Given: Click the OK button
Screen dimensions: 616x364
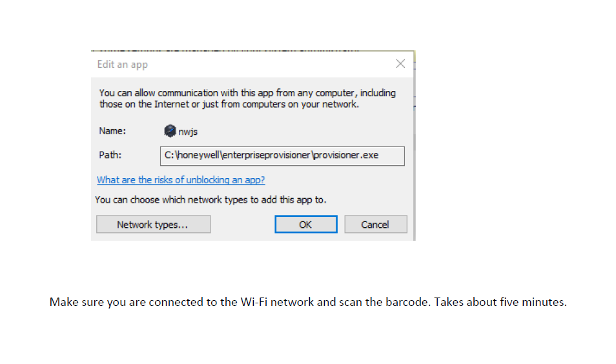Looking at the screenshot, I should click(x=305, y=225).
